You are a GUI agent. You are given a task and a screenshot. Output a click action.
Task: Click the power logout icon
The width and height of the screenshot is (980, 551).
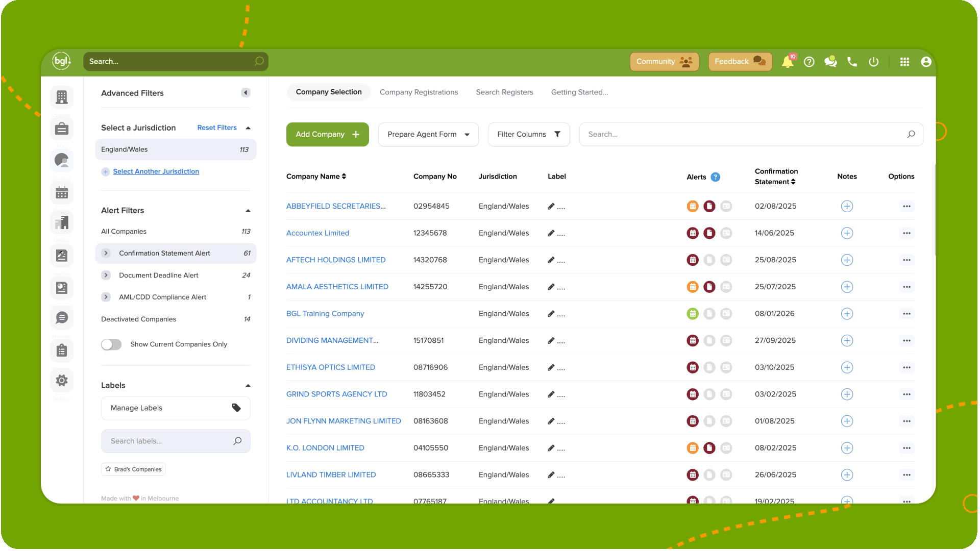pos(873,62)
